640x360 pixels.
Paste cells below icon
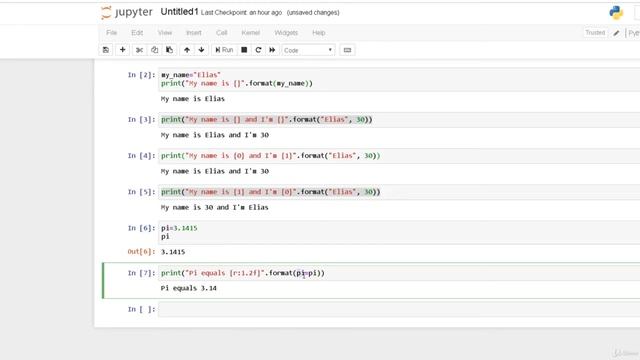tap(169, 50)
